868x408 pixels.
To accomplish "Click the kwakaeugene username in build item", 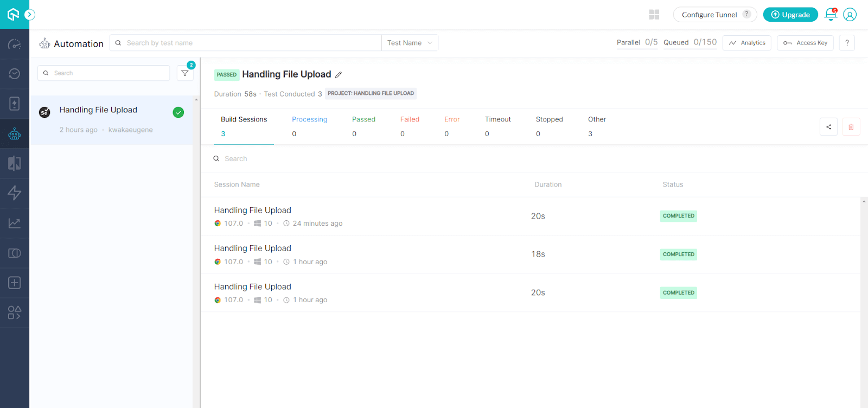I will coord(131,130).
